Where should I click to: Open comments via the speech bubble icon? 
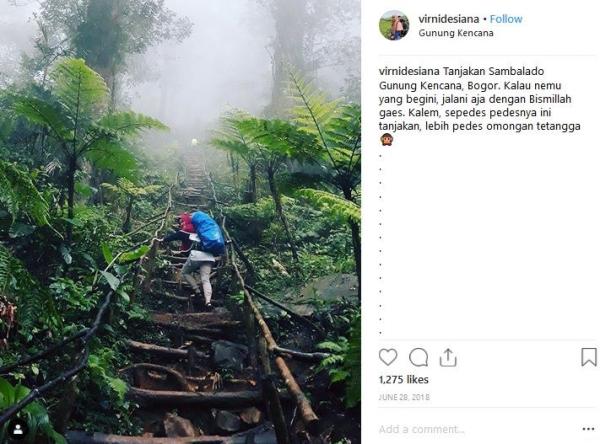[418, 357]
